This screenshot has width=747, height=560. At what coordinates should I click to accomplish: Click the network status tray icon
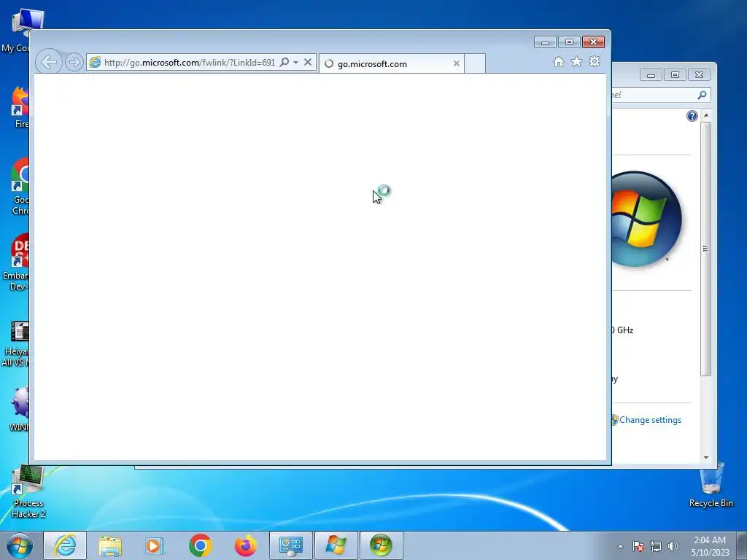(656, 546)
